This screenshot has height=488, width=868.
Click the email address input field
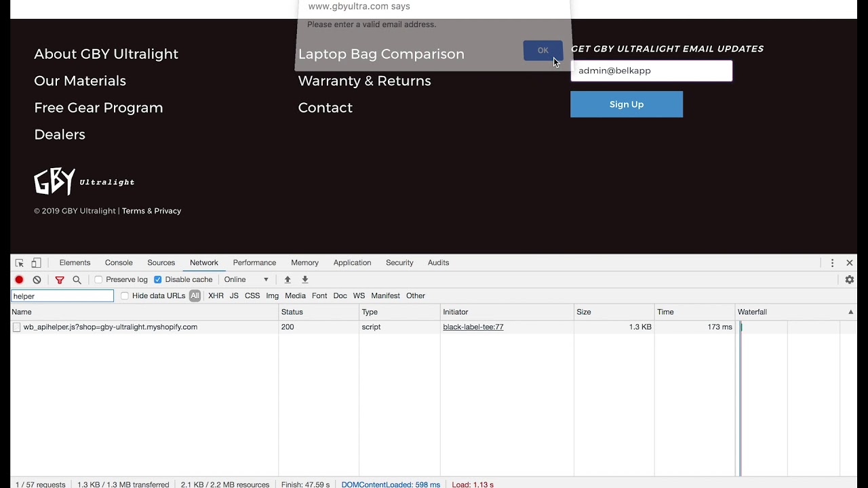pyautogui.click(x=652, y=70)
